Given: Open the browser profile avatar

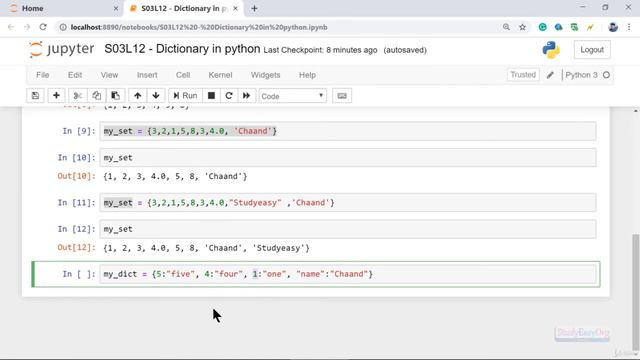Looking at the screenshot, I should (x=613, y=27).
